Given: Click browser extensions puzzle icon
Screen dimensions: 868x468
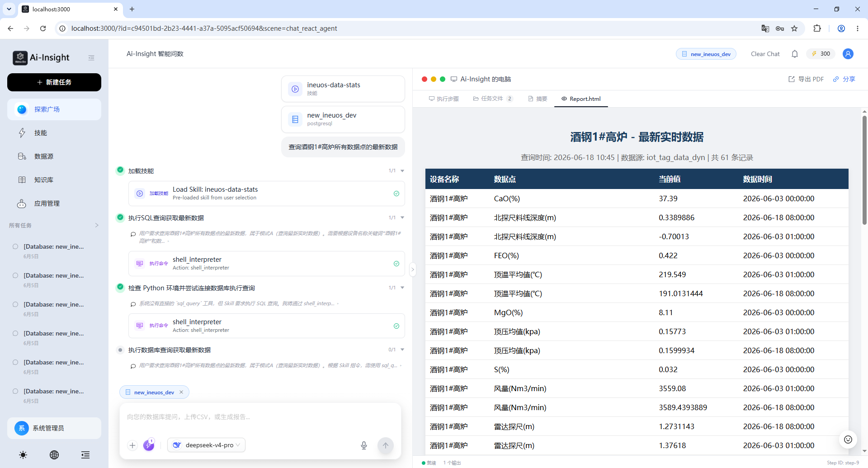Looking at the screenshot, I should (817, 28).
